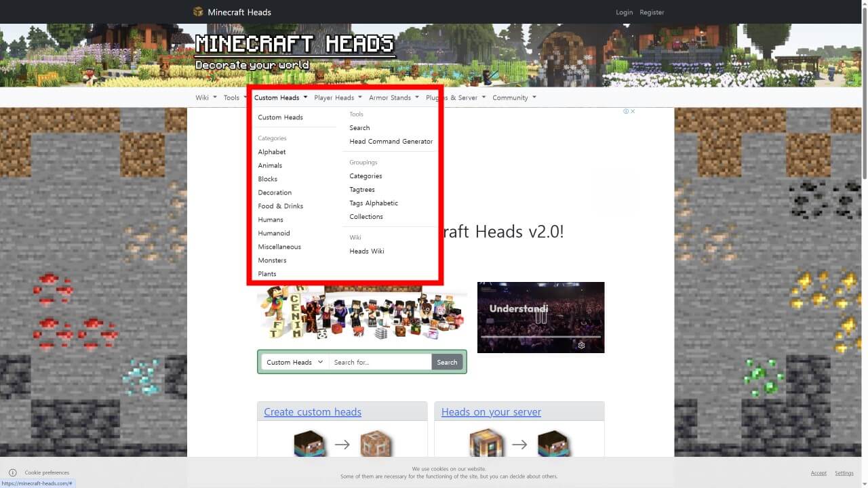Click Minecraft Heads brand link in top bar

point(239,12)
